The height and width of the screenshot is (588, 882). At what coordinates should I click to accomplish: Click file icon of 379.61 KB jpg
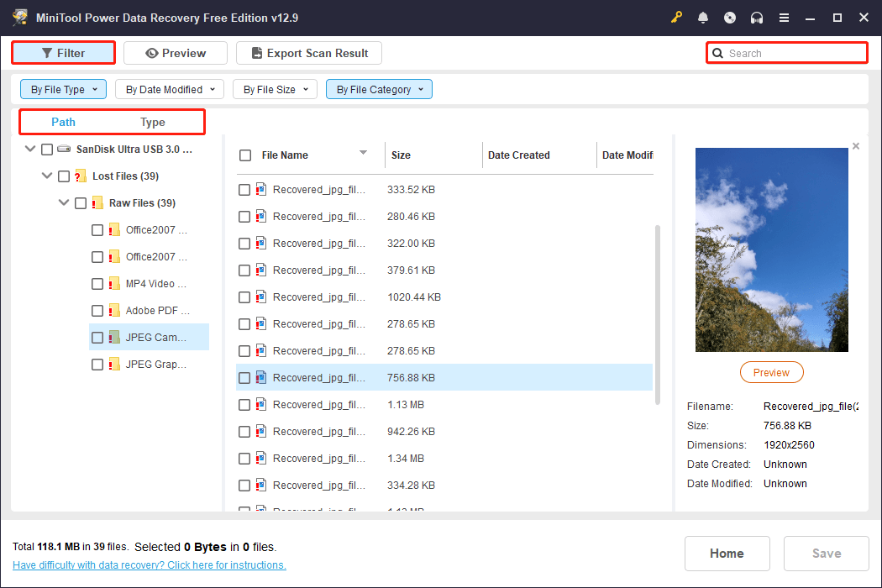coord(261,270)
